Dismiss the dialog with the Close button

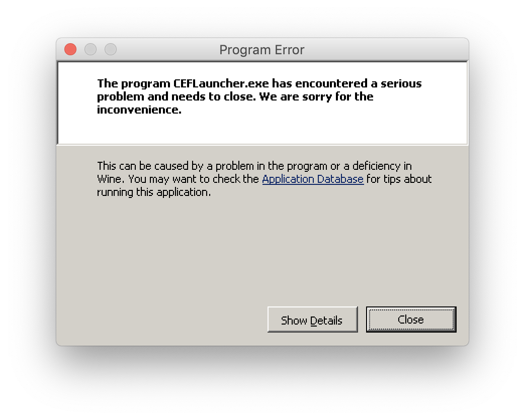click(411, 320)
